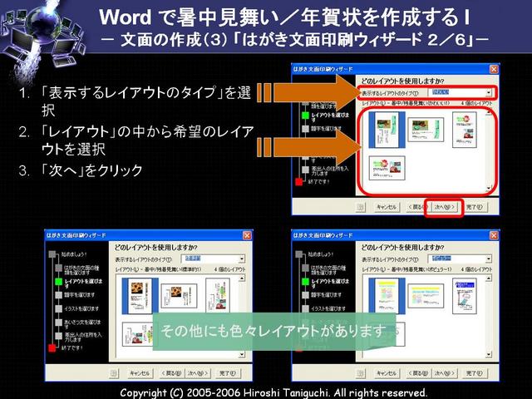
Task: Click 次へ button in top-right wizard
Action: click(x=444, y=207)
